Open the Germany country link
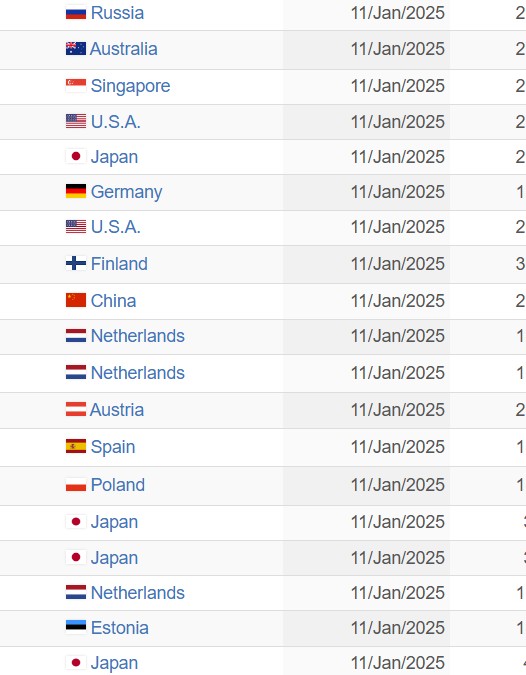 click(x=127, y=192)
